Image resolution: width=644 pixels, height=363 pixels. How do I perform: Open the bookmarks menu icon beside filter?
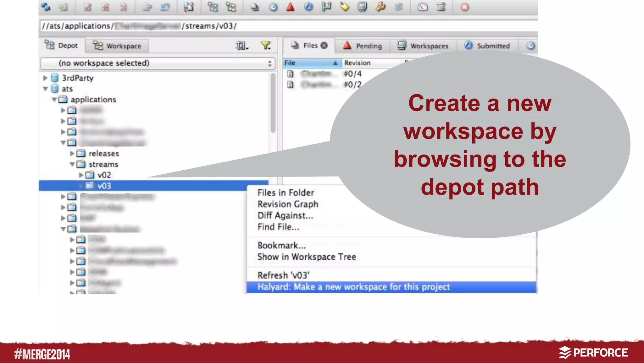click(242, 46)
